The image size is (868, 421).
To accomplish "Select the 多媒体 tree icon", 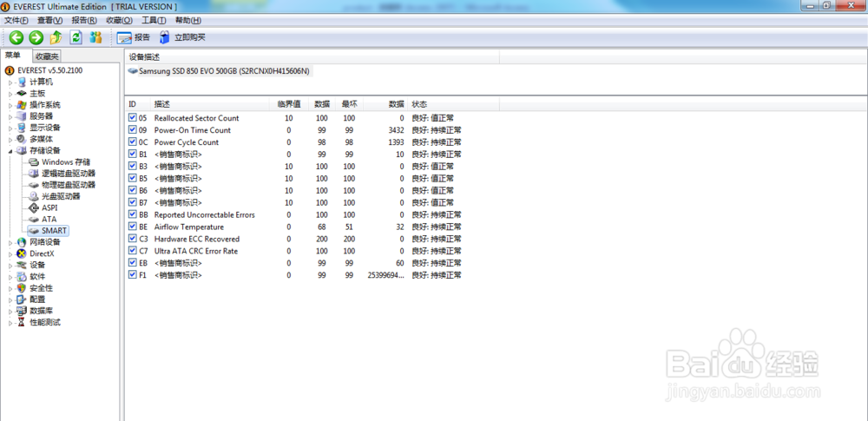I will click(22, 139).
